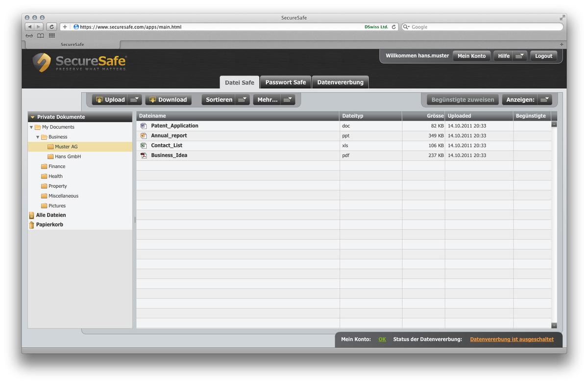The width and height of the screenshot is (588, 383).
Task: Click Begünstigte zuweisen button
Action: pyautogui.click(x=463, y=100)
